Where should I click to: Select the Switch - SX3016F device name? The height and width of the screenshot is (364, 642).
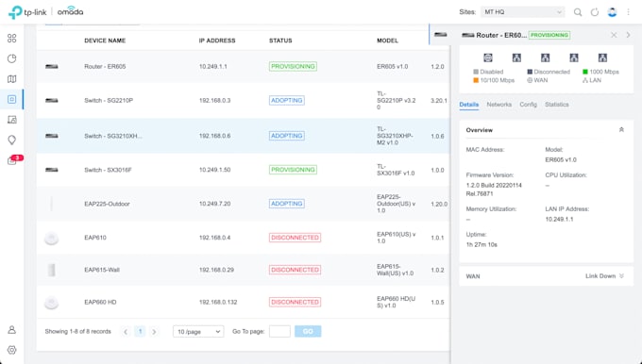coord(108,170)
